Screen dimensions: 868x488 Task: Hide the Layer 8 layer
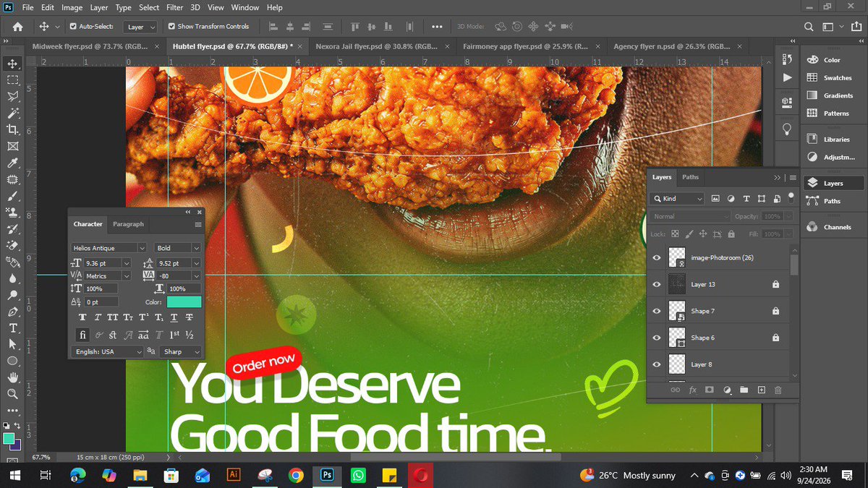tap(657, 364)
